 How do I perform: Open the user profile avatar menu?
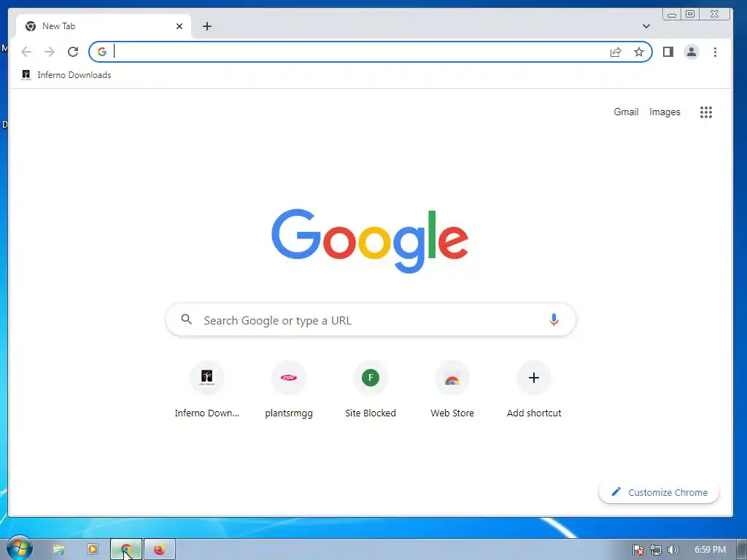pyautogui.click(x=692, y=52)
